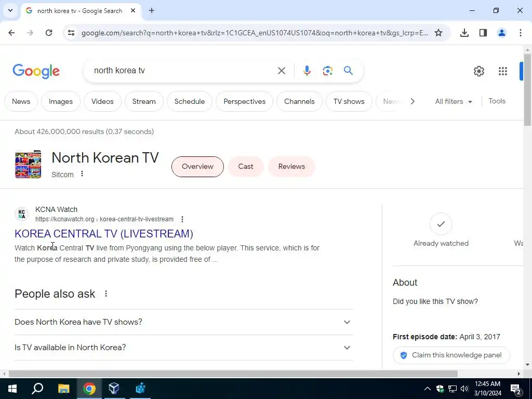
Task: Open tab search dropdown arrow
Action: [10, 10]
